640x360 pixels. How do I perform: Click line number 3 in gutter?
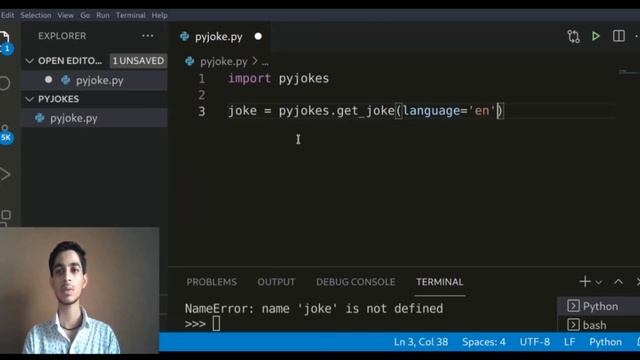[202, 111]
